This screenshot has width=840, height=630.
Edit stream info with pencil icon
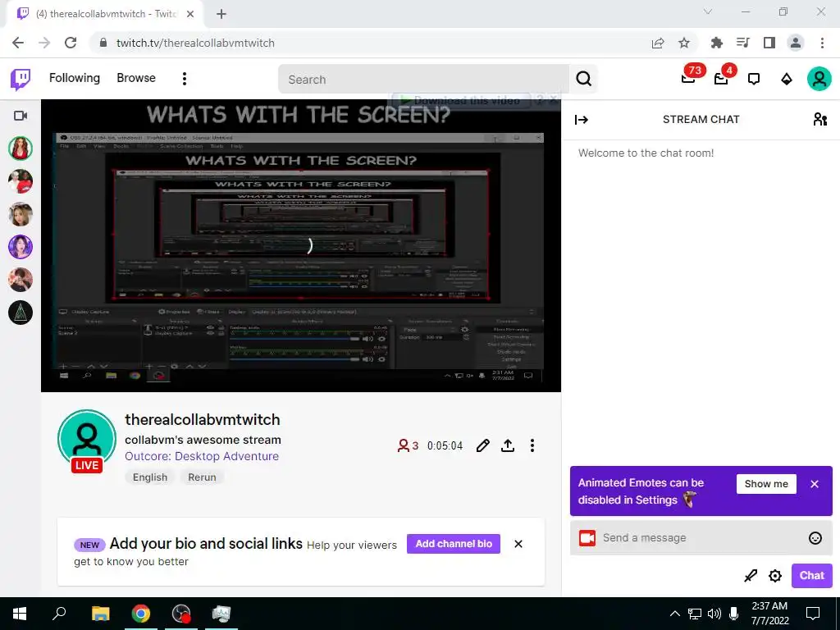(x=482, y=445)
